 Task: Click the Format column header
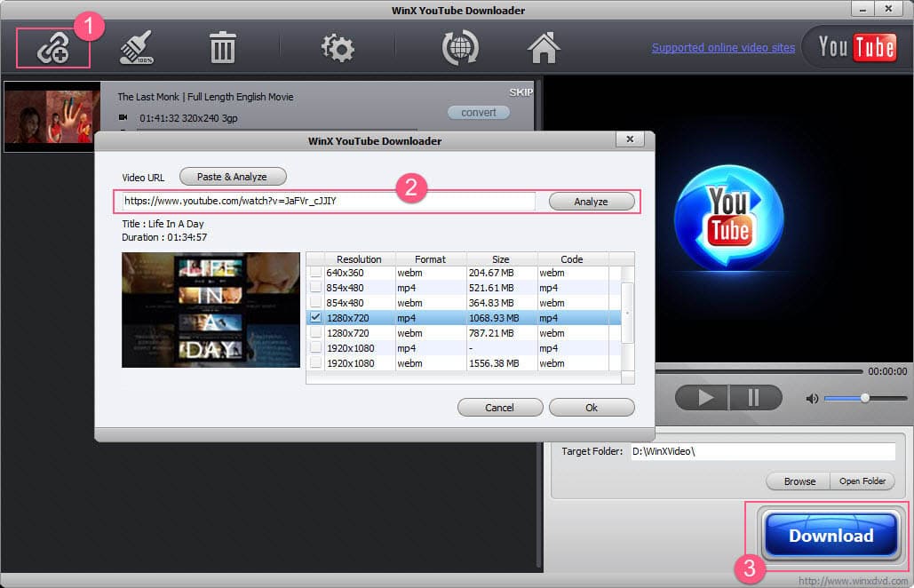click(430, 259)
